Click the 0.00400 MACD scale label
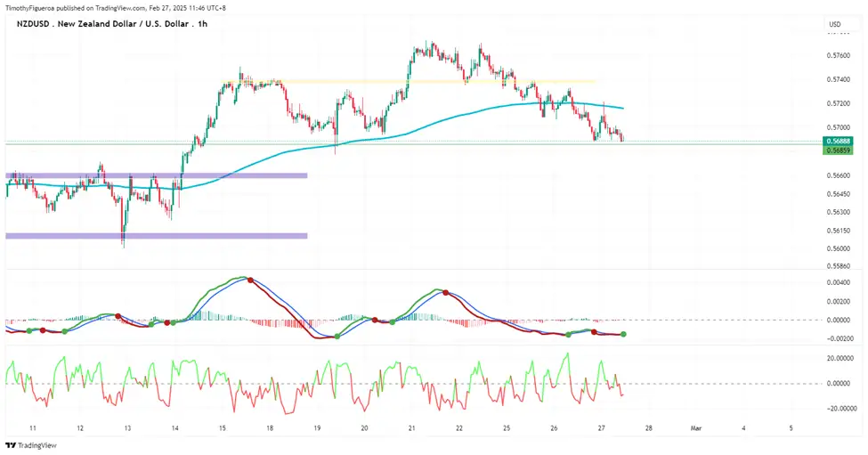868x455 pixels. click(x=838, y=283)
